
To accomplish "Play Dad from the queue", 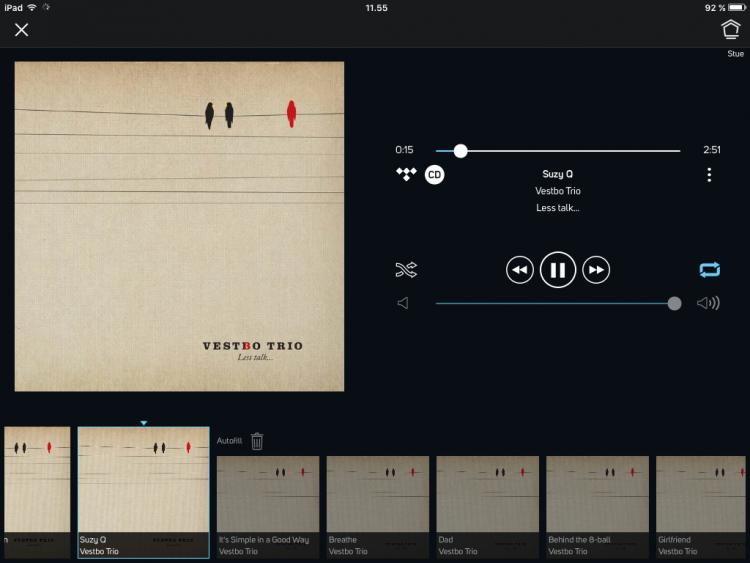I will 487,507.
